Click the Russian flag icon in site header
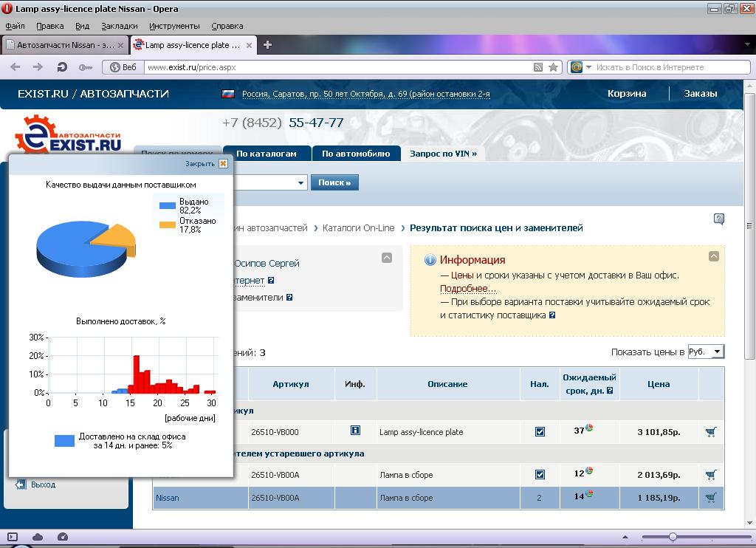The width and height of the screenshot is (756, 548). tap(228, 94)
